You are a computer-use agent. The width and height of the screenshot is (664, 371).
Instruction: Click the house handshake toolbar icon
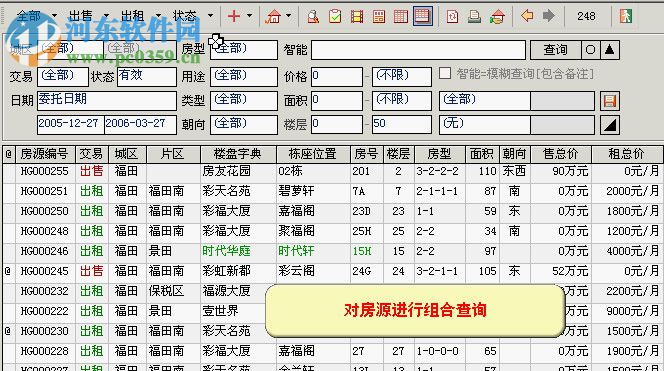click(x=497, y=17)
